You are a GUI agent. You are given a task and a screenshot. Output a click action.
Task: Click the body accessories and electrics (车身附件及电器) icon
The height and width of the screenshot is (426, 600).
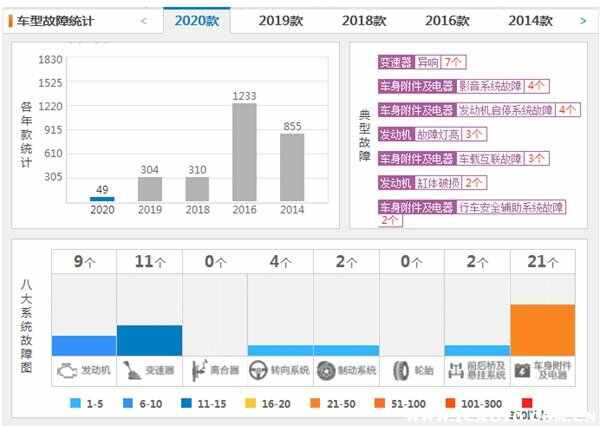(x=523, y=371)
